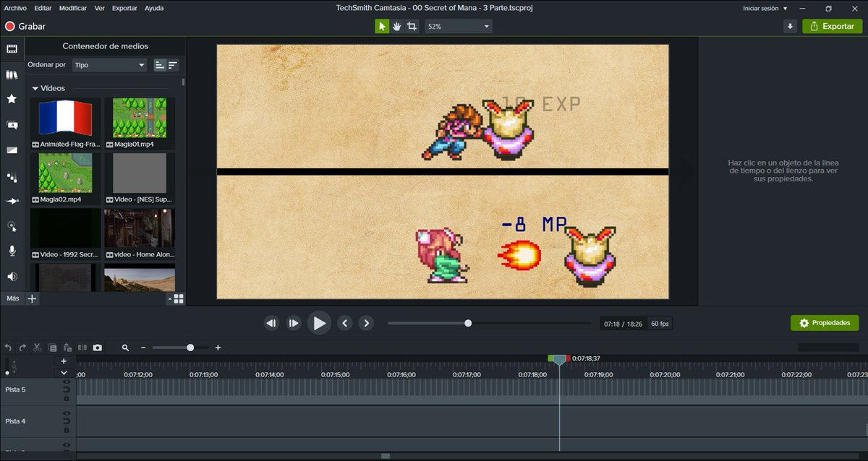The image size is (868, 461).
Task: Click the Propiedades button
Action: tap(825, 323)
